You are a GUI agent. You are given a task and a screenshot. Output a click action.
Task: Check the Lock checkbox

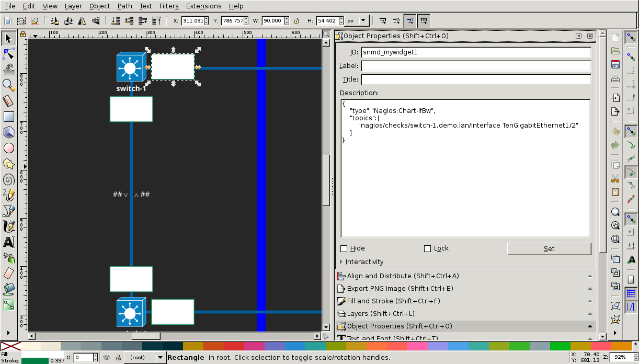click(427, 248)
